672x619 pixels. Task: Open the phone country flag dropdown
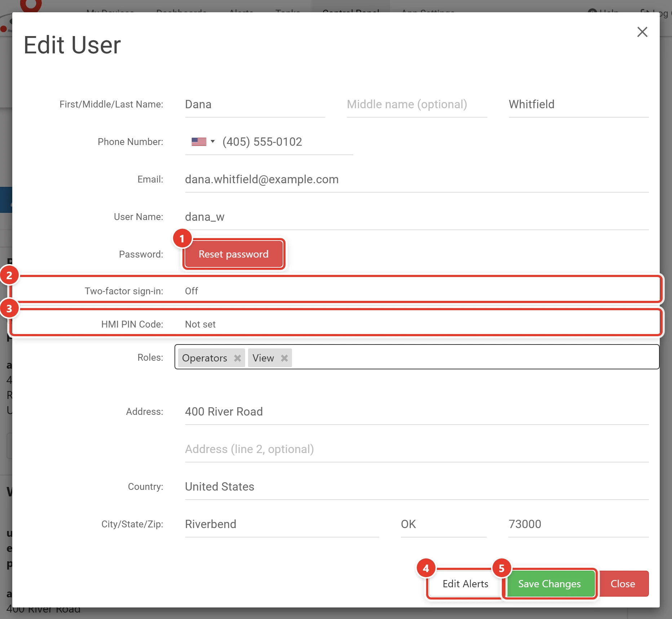pyautogui.click(x=203, y=142)
